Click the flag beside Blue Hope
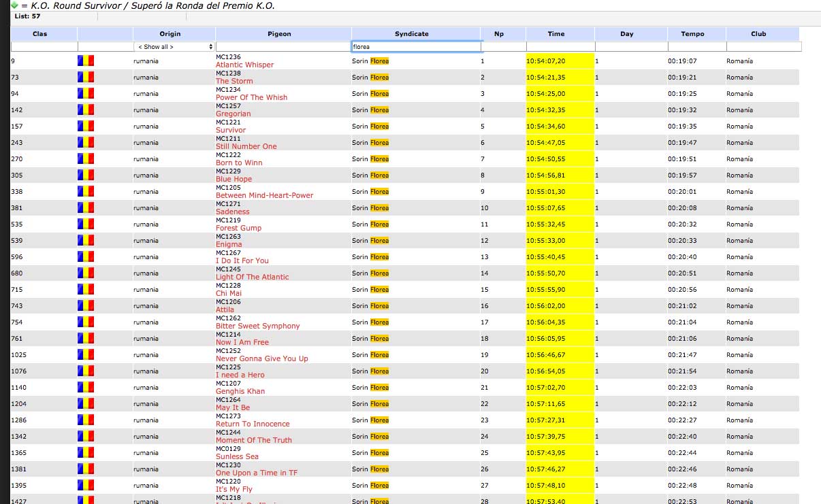This screenshot has width=821, height=504. coord(86,175)
